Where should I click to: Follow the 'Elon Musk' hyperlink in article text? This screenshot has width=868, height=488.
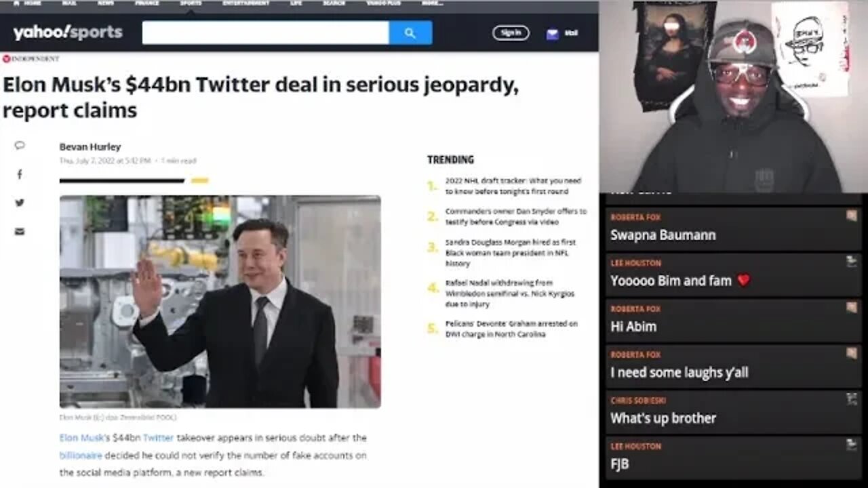[81, 438]
